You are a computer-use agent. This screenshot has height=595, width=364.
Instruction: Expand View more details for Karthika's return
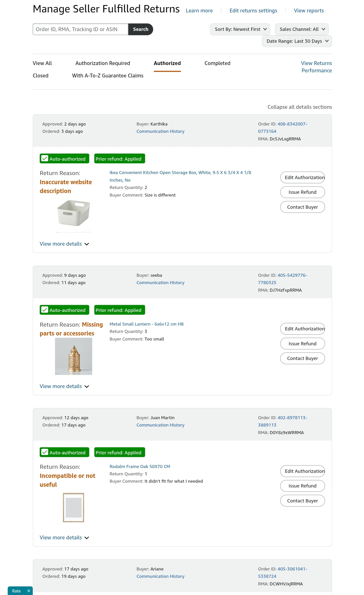pos(65,244)
